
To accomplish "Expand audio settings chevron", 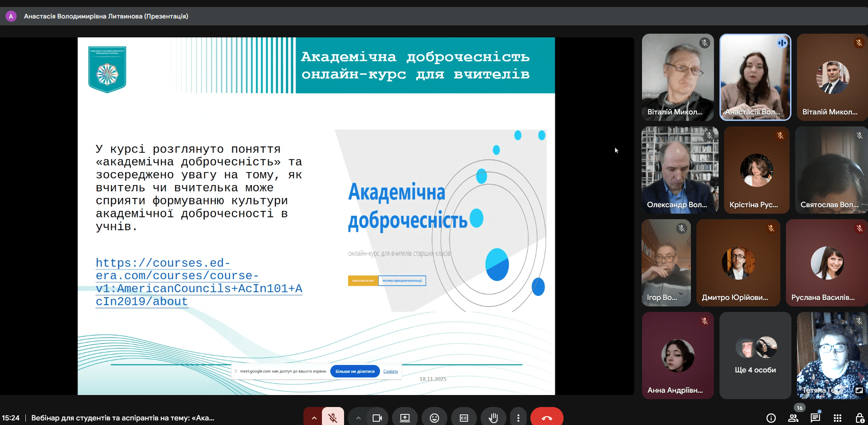I will pyautogui.click(x=314, y=418).
